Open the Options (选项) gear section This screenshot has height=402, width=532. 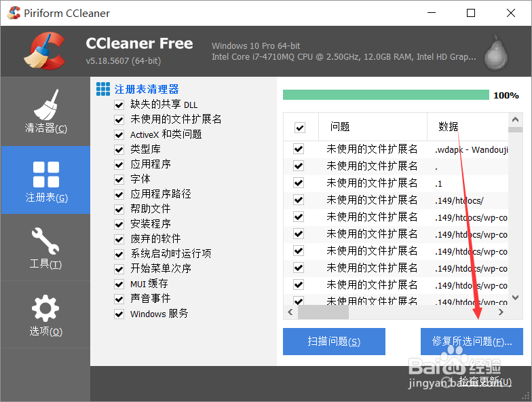[x=45, y=315]
